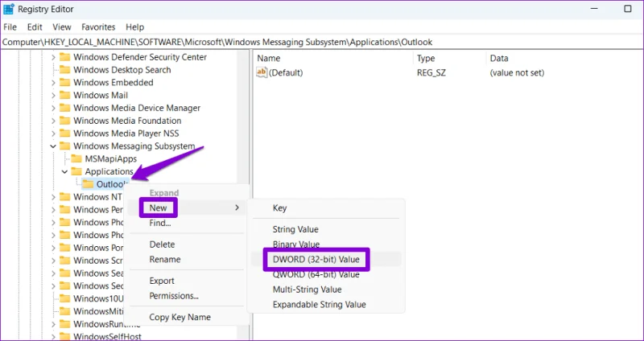644x341 pixels.
Task: Create a new Expandable String Value
Action: coord(319,305)
